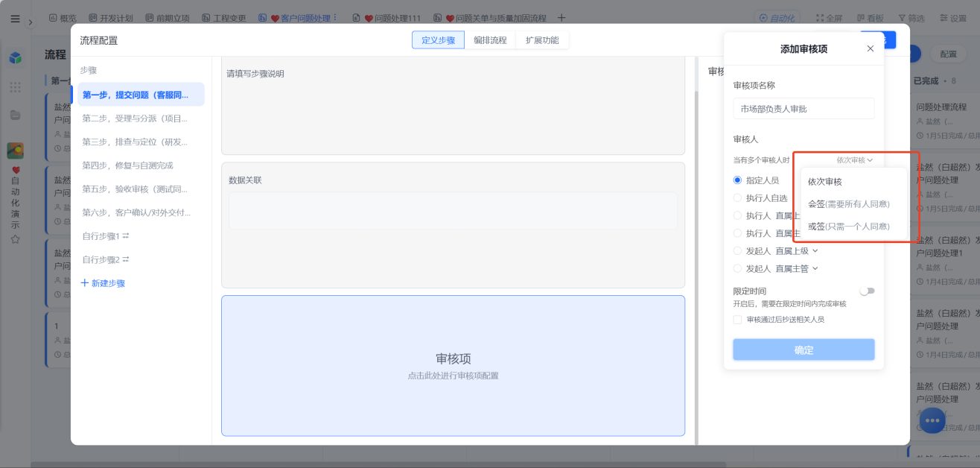Expand the sidebar with the arrow chevron
Viewport: 980px width, 468px height.
31,22
